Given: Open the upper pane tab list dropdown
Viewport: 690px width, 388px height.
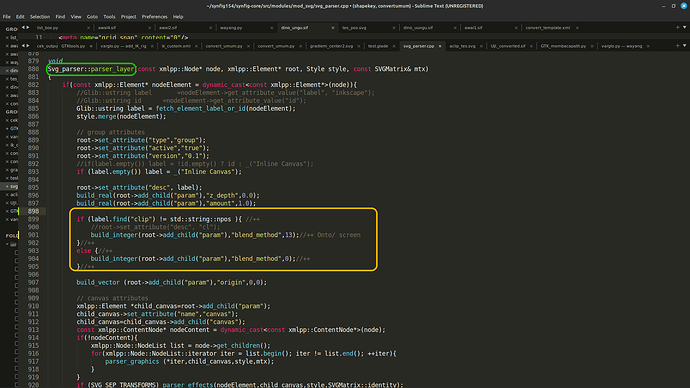Looking at the screenshot, I should [684, 27].
